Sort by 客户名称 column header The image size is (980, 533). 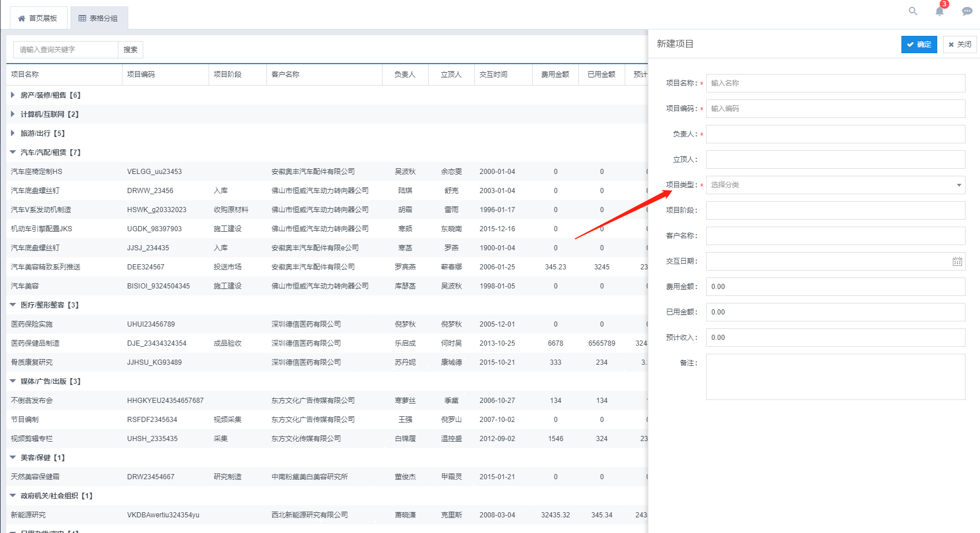pos(324,75)
